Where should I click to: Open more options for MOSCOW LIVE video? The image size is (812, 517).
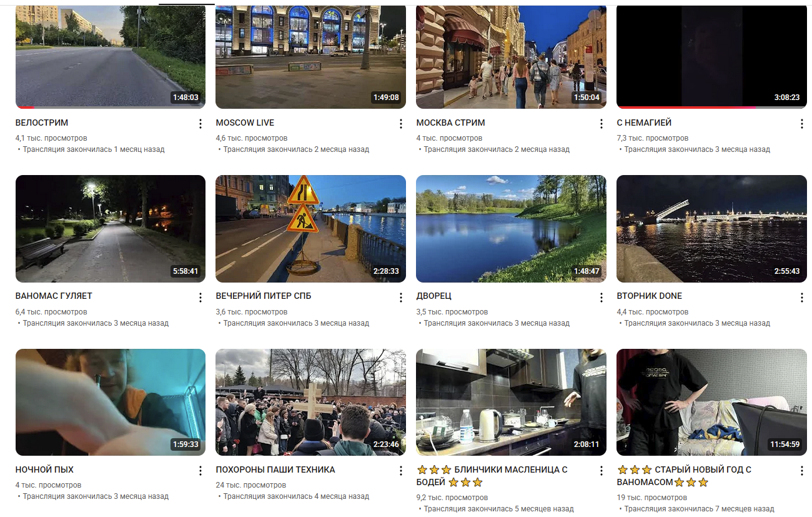pos(401,124)
